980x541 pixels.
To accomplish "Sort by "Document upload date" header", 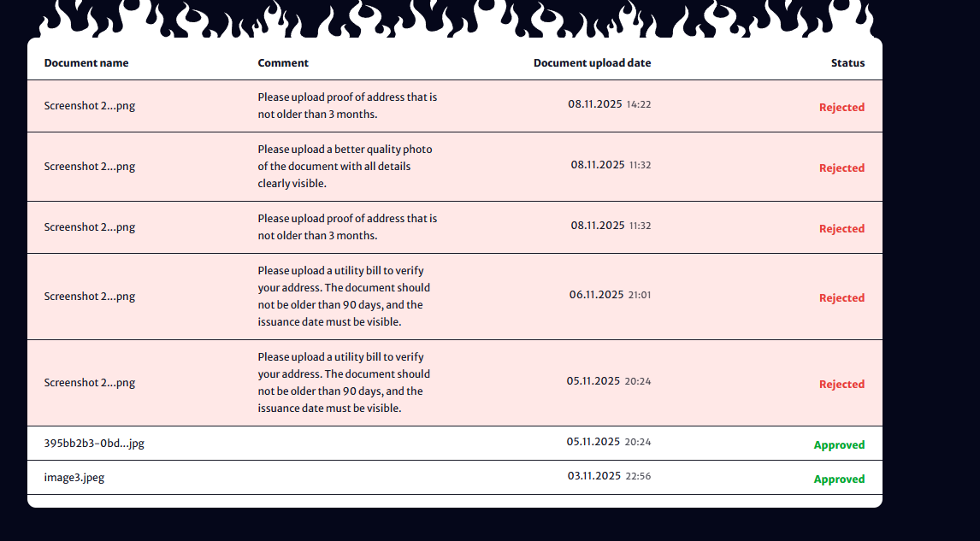I will 592,63.
